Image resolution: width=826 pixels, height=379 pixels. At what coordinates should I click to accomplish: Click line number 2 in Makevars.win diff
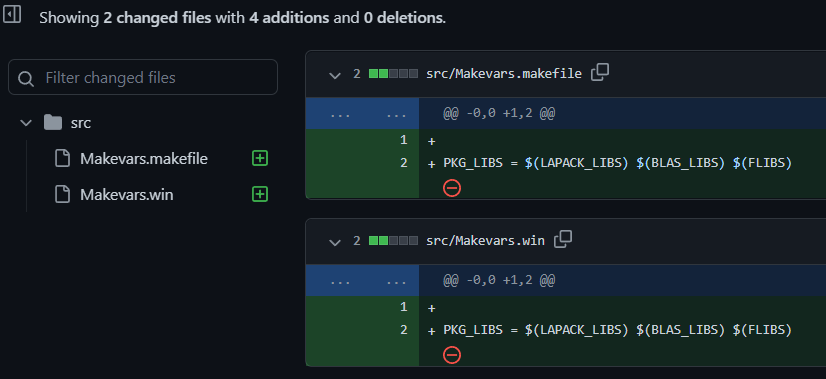click(404, 330)
